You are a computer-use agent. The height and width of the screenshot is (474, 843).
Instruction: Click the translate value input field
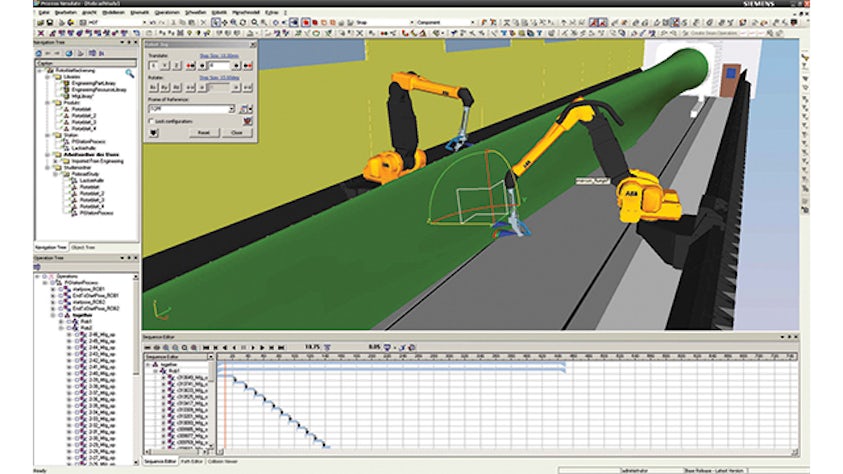(219, 66)
